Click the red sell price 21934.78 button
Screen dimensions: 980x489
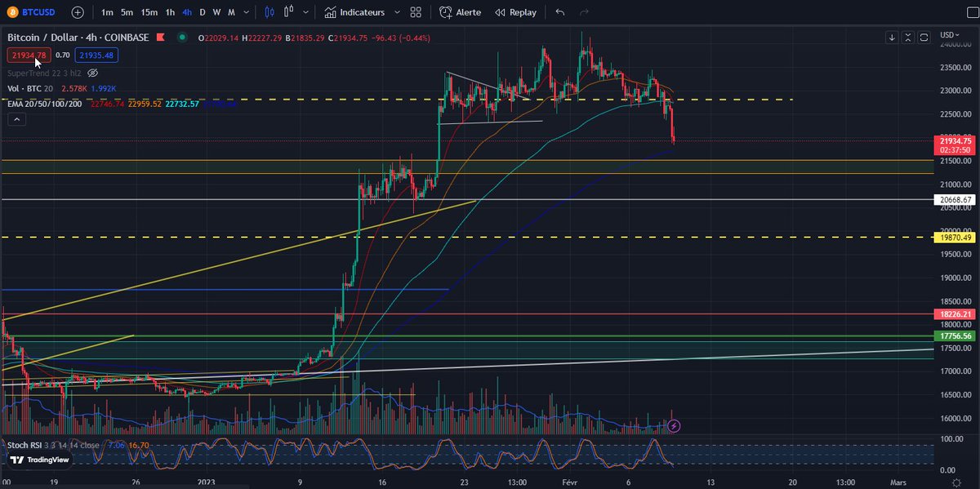pyautogui.click(x=29, y=55)
